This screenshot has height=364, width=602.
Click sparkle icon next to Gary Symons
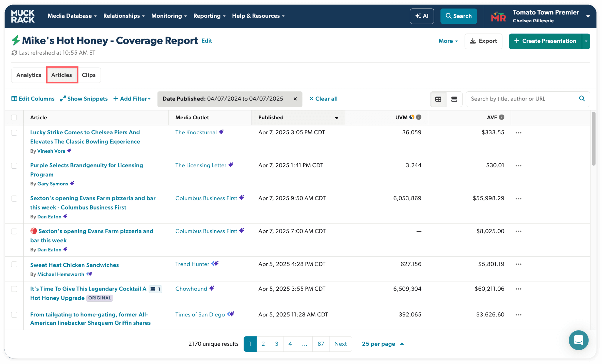click(72, 183)
